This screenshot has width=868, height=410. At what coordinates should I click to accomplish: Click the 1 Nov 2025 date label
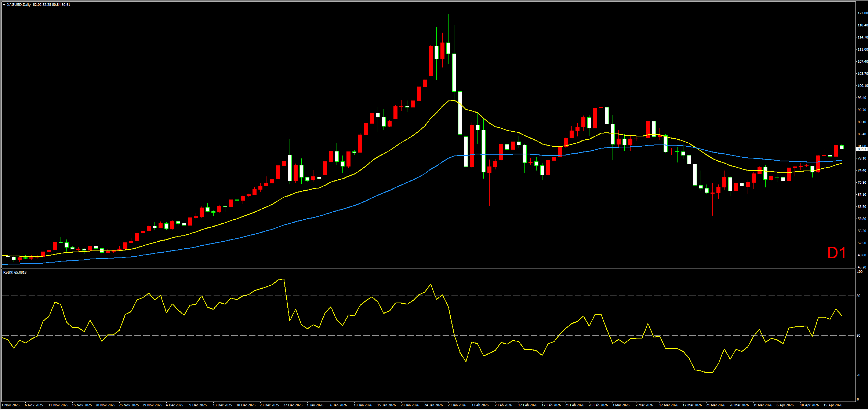[11, 405]
